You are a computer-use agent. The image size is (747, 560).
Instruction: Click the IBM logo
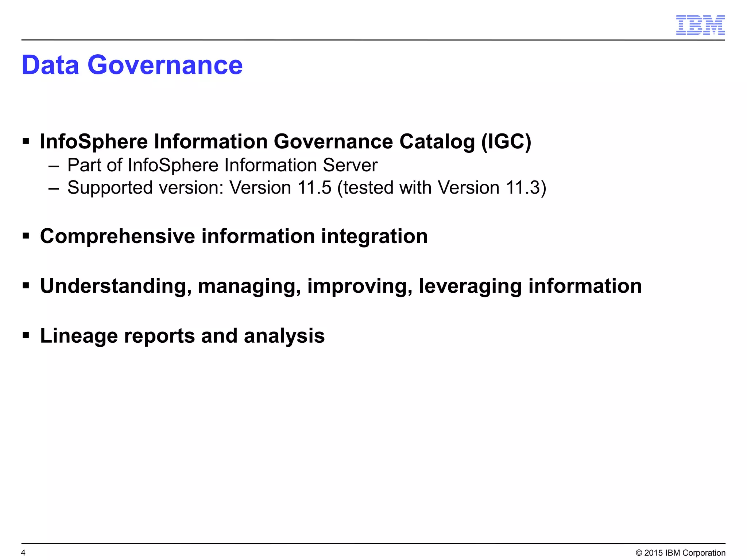(700, 25)
